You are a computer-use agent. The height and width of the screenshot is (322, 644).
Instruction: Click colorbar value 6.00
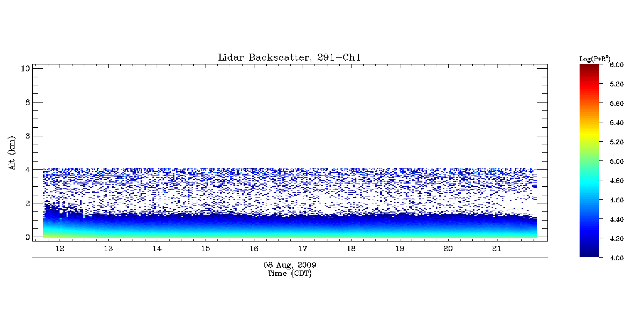616,65
